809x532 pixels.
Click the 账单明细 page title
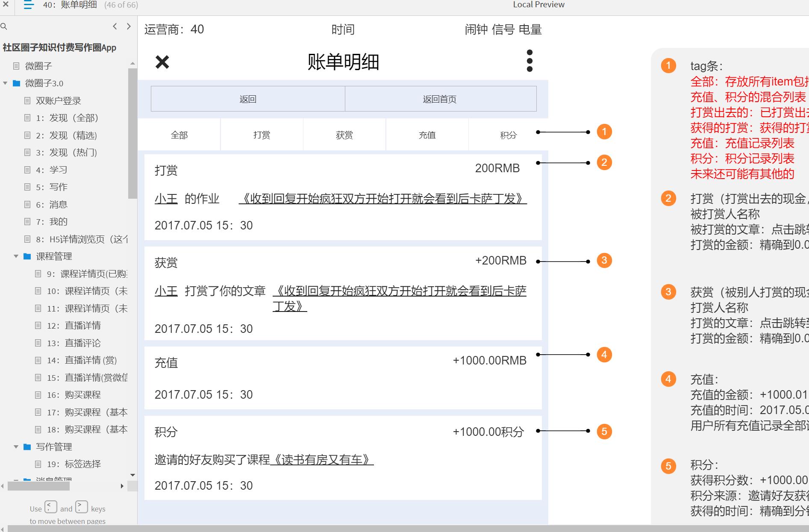[x=343, y=62]
